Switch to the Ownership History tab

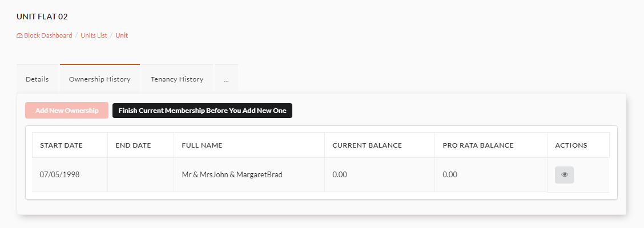click(100, 79)
